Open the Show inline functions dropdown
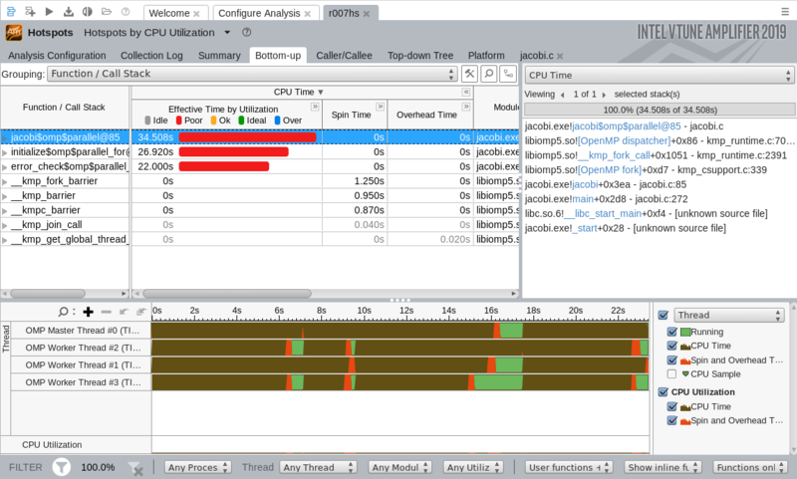 (663, 467)
